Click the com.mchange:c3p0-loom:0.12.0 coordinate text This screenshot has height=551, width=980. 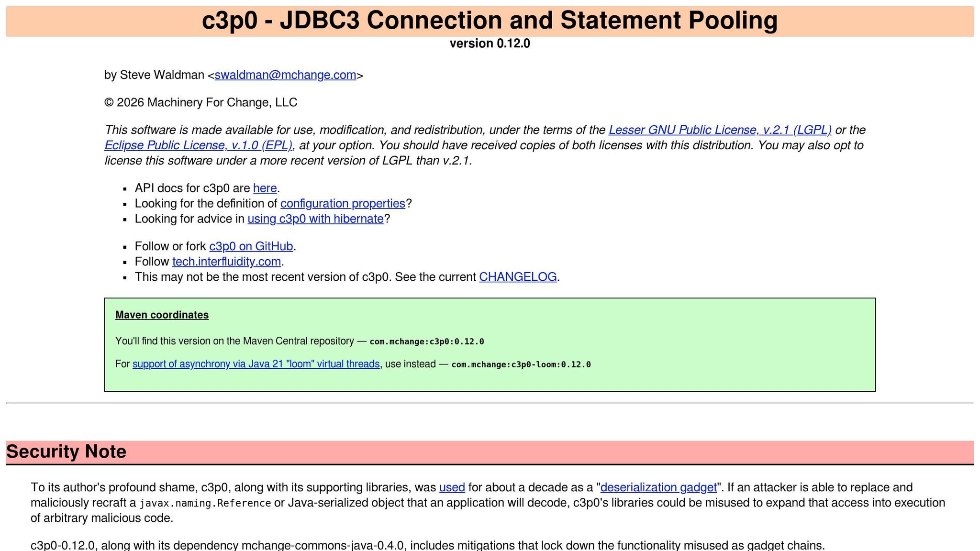click(521, 364)
